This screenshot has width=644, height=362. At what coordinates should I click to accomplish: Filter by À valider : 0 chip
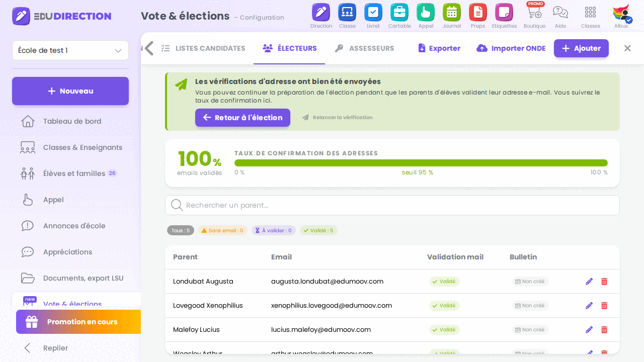tap(274, 230)
